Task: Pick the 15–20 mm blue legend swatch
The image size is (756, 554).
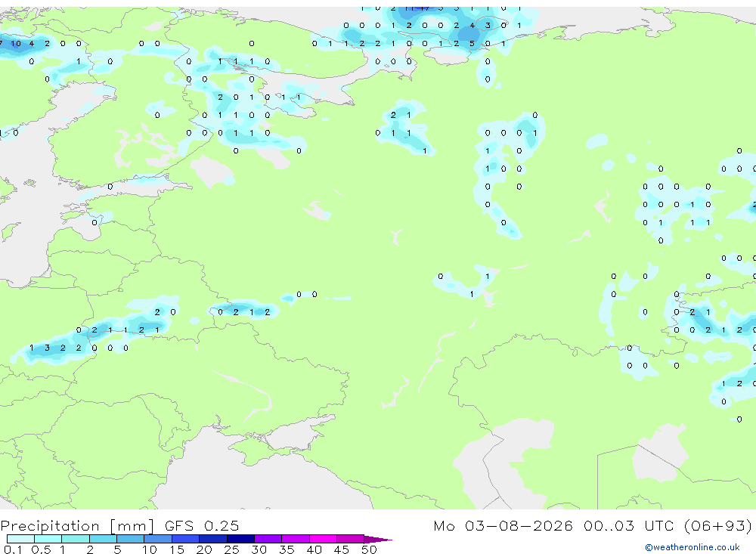Action: [x=186, y=539]
